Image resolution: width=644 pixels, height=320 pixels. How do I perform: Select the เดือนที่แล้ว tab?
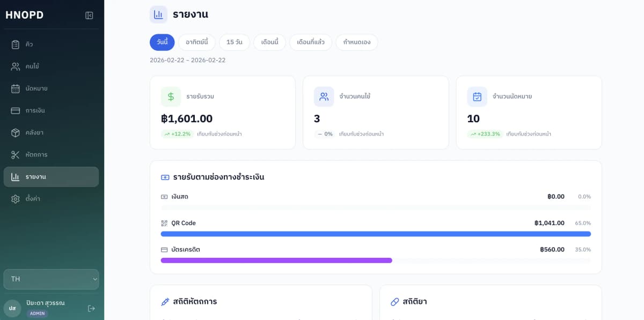[310, 42]
